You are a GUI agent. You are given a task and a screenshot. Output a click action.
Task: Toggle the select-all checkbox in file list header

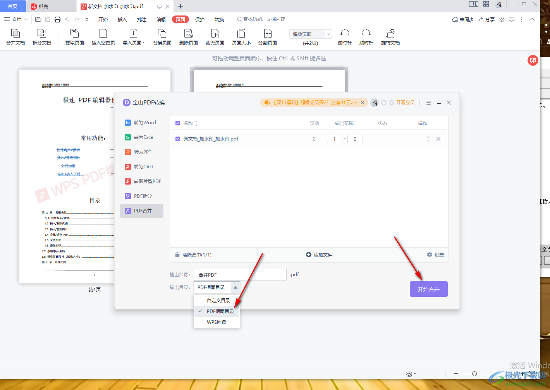pyautogui.click(x=177, y=123)
